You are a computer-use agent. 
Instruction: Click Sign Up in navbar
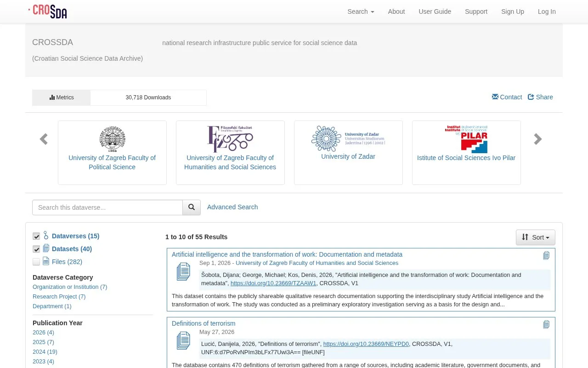point(513,11)
